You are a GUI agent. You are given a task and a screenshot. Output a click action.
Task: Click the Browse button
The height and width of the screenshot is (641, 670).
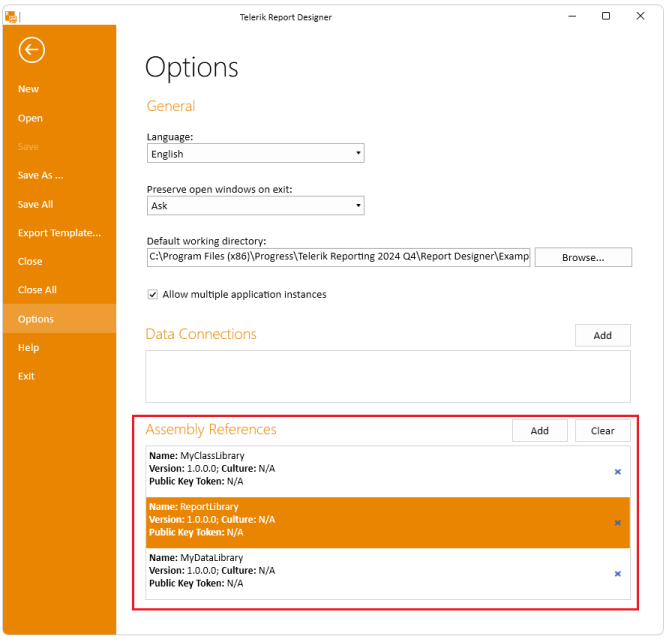[x=583, y=257]
